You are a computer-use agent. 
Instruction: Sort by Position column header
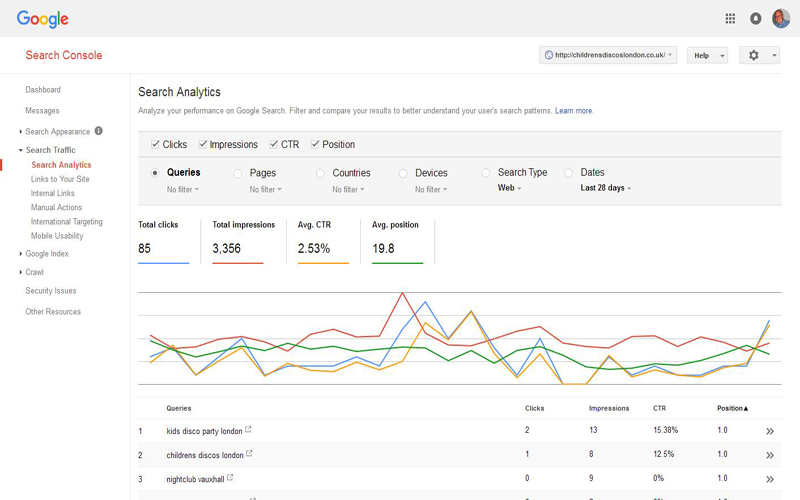732,408
